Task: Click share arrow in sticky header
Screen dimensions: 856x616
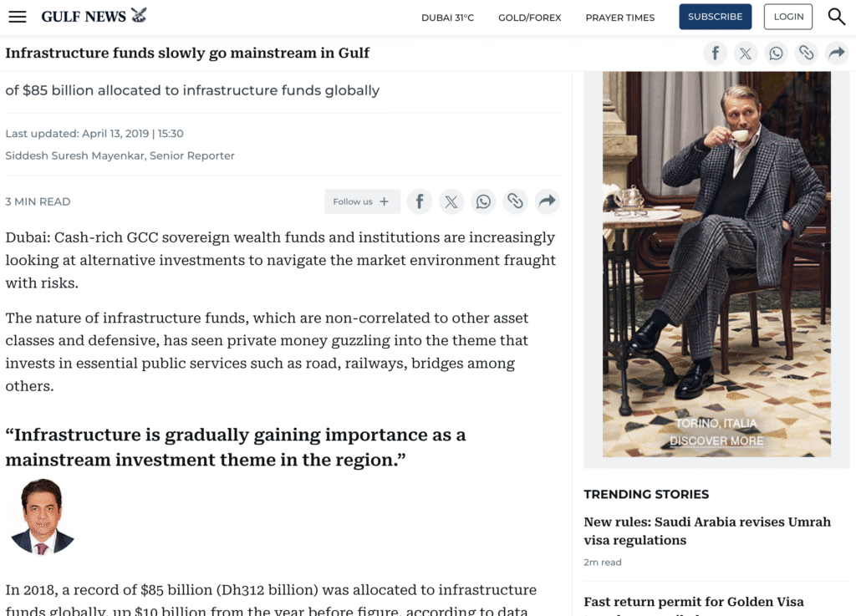Action: (x=836, y=53)
